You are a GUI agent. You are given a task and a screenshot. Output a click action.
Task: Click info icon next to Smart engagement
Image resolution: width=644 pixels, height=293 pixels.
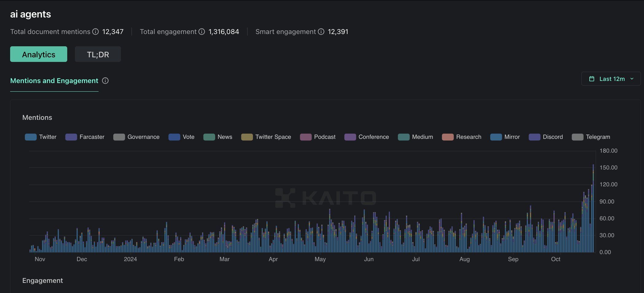pos(321,32)
